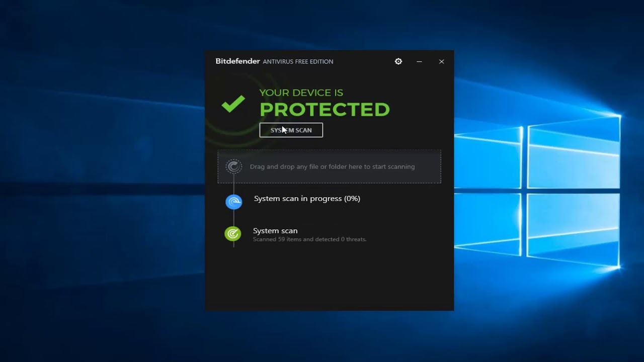The image size is (644, 362).
Task: Click the timeline line between scan events
Action: click(233, 218)
